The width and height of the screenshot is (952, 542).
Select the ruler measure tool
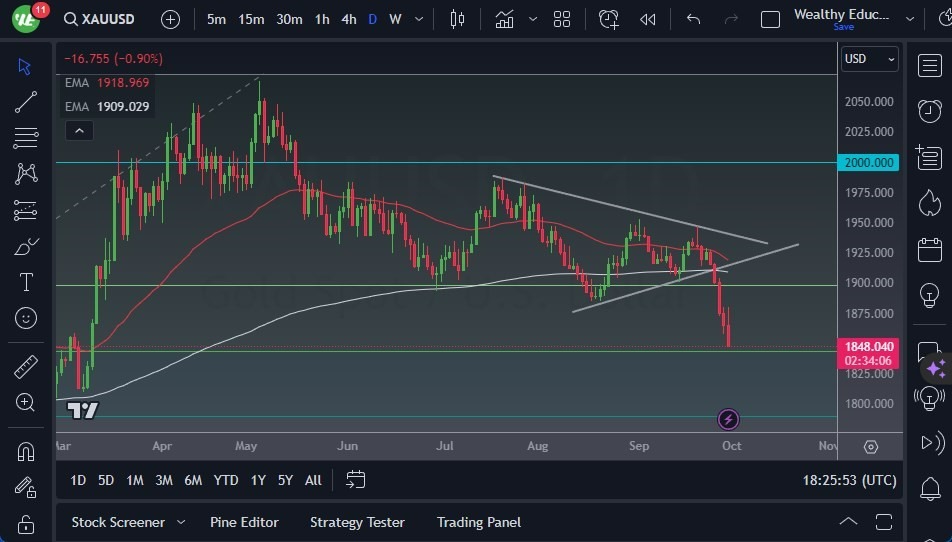click(26, 367)
